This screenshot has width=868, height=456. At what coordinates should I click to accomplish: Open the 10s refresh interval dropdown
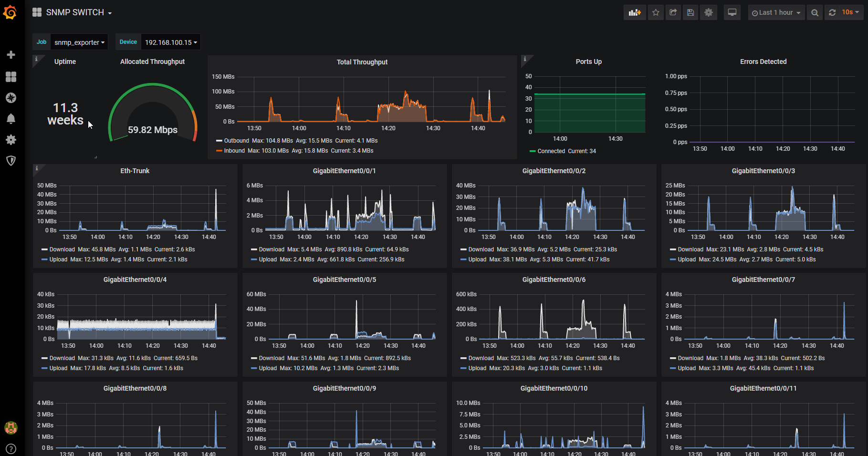(x=850, y=12)
